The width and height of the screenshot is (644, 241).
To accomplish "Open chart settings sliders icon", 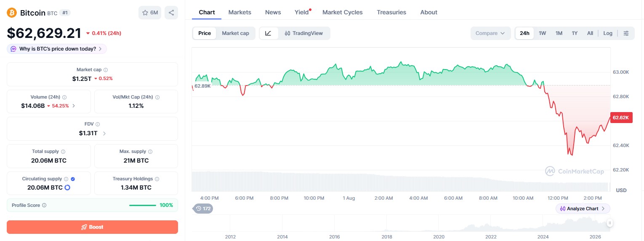I will pos(626,33).
